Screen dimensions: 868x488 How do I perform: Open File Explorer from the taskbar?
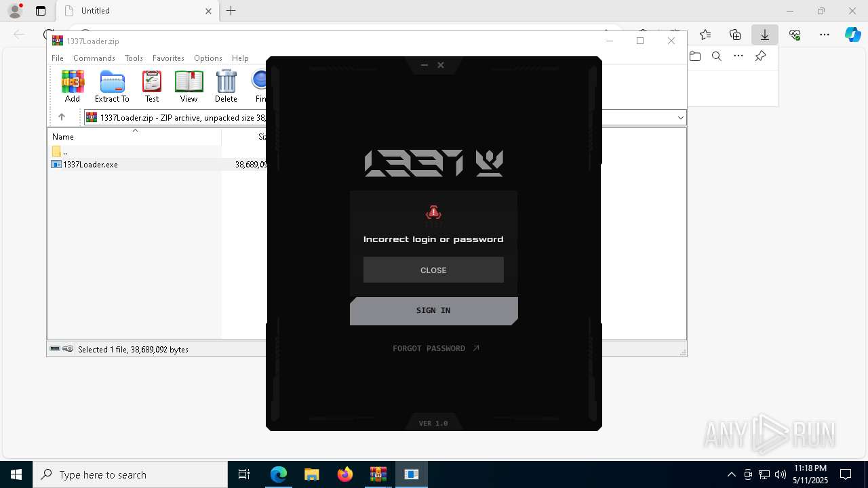[x=312, y=474]
